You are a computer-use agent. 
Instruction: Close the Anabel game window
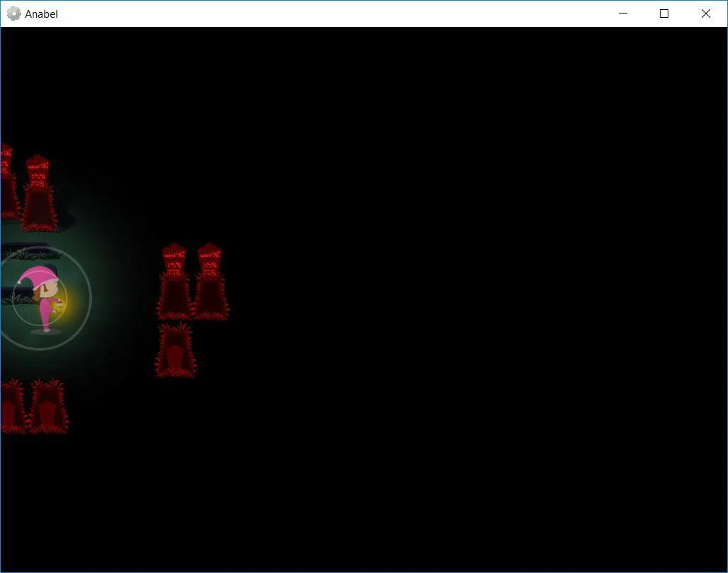tap(706, 13)
